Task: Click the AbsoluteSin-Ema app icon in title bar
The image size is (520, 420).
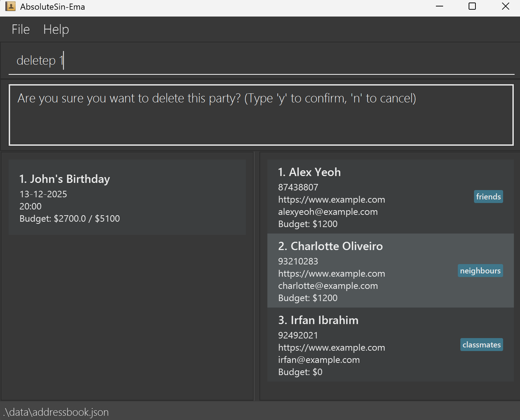Action: click(10, 6)
